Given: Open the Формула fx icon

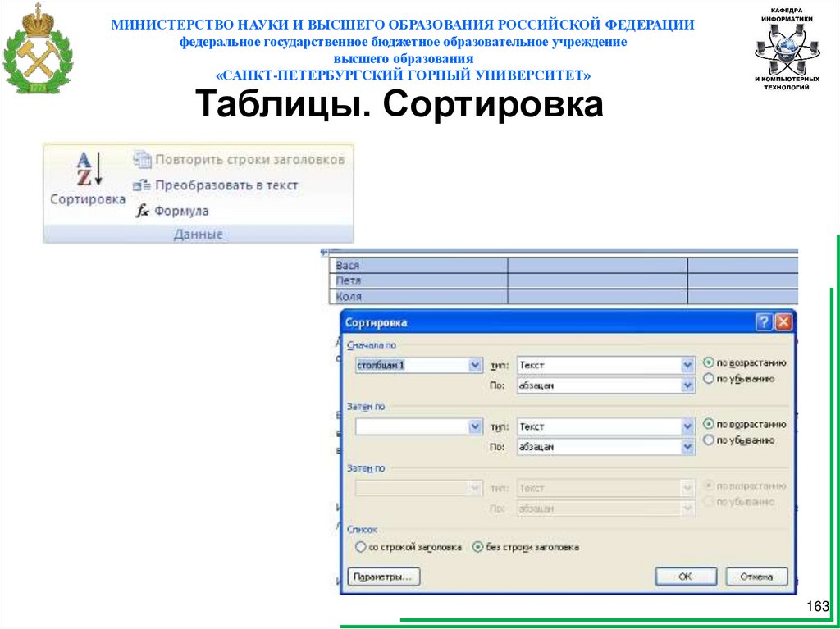Looking at the screenshot, I should click(x=142, y=211).
